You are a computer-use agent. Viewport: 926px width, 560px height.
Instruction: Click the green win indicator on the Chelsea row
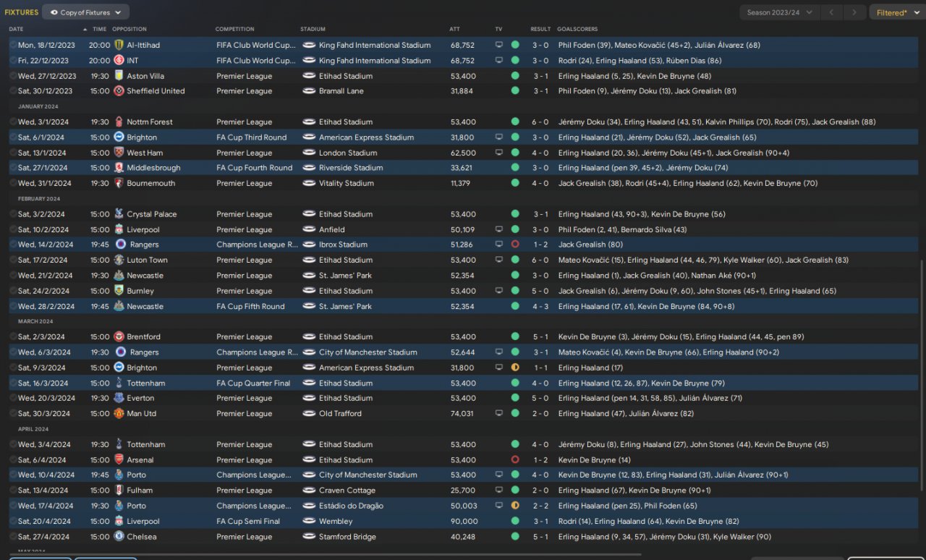(515, 537)
